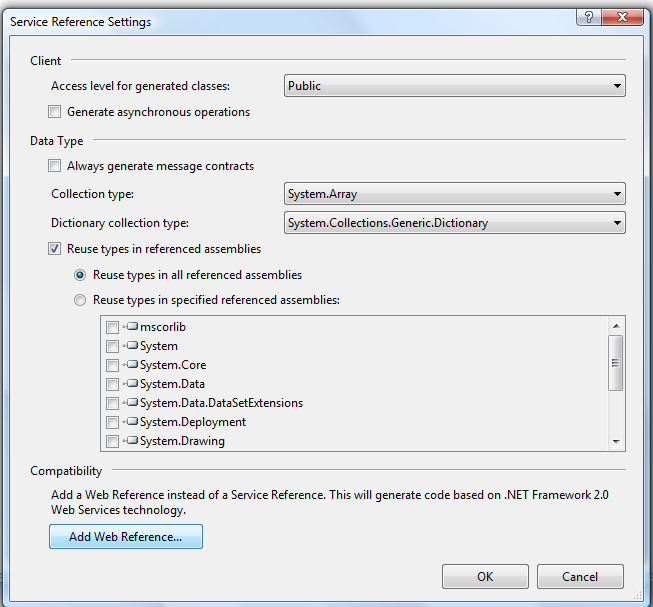Uncheck Reuse types in referenced assemblies
The height and width of the screenshot is (607, 653).
(x=55, y=249)
